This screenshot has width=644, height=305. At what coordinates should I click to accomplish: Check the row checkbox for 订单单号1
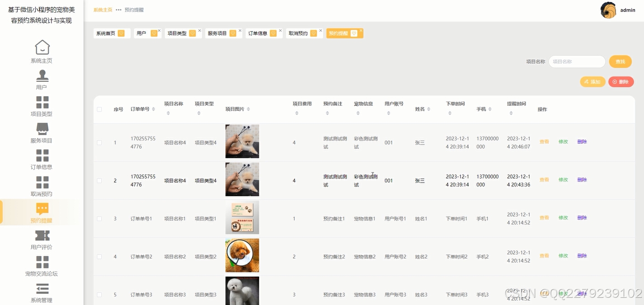point(99,218)
